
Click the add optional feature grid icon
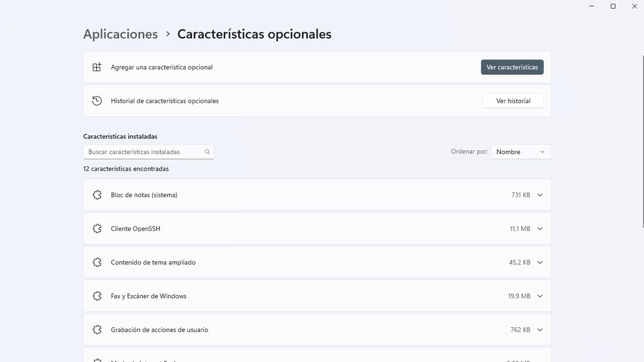tap(97, 67)
